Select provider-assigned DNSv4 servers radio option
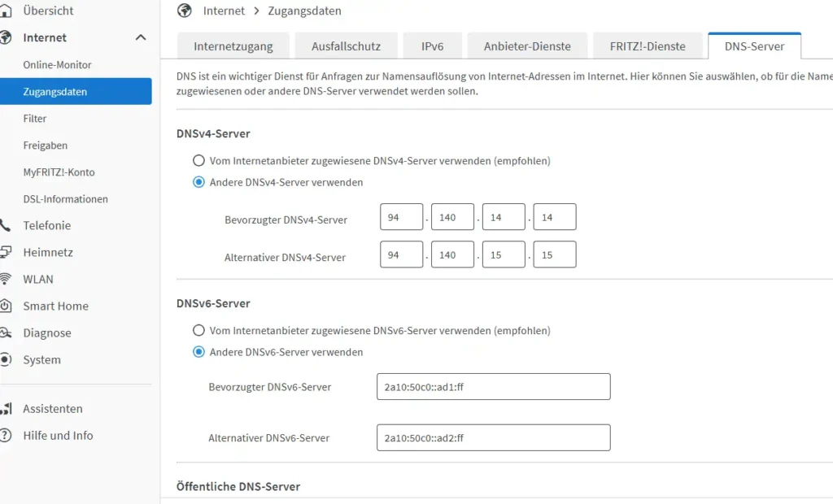This screenshot has height=504, width=833. (198, 160)
